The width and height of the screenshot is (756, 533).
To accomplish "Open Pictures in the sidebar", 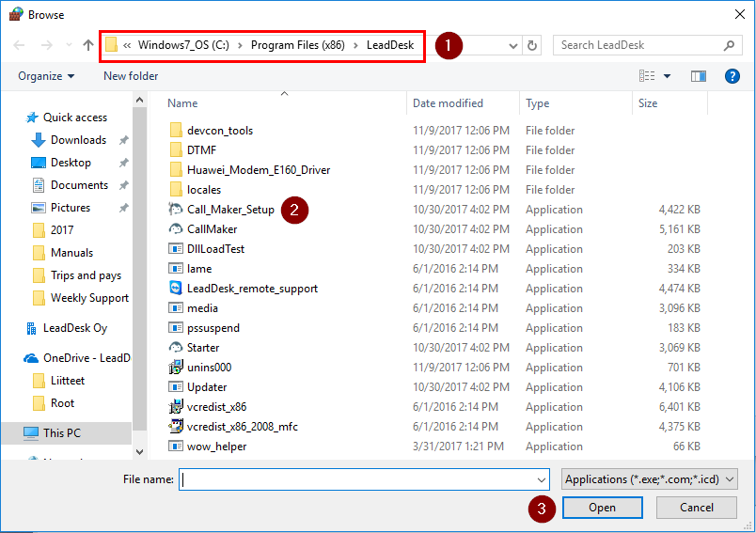I will [x=70, y=208].
